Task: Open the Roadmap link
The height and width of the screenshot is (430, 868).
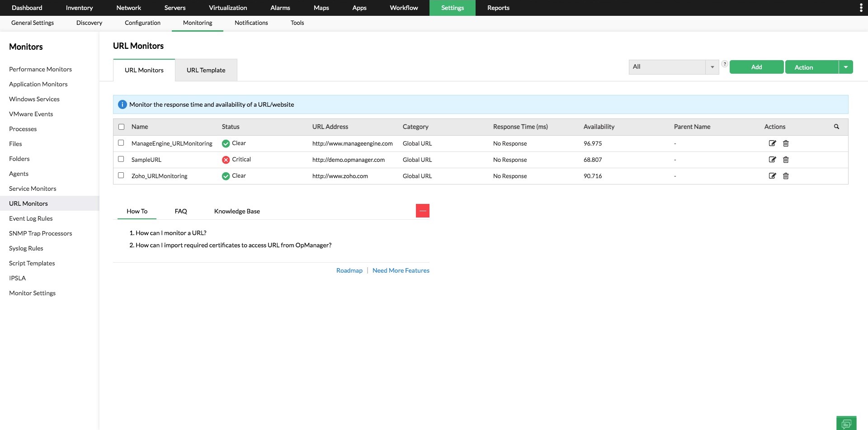Action: (x=349, y=270)
